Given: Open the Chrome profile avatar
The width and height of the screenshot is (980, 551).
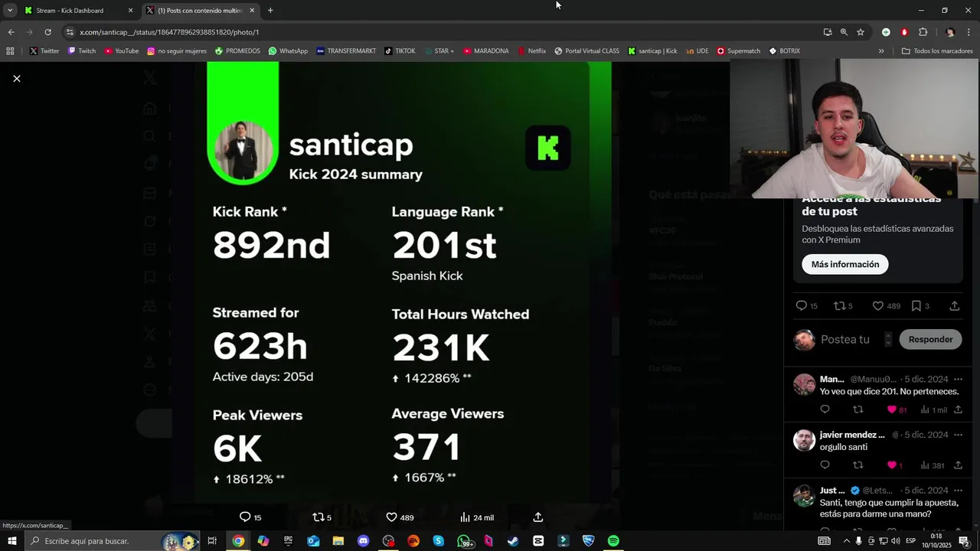Looking at the screenshot, I should pos(950,32).
